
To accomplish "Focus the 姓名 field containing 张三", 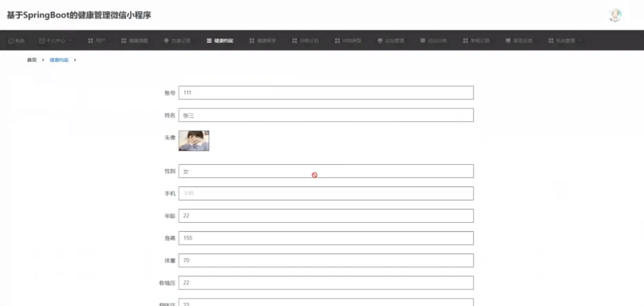I will pyautogui.click(x=326, y=115).
